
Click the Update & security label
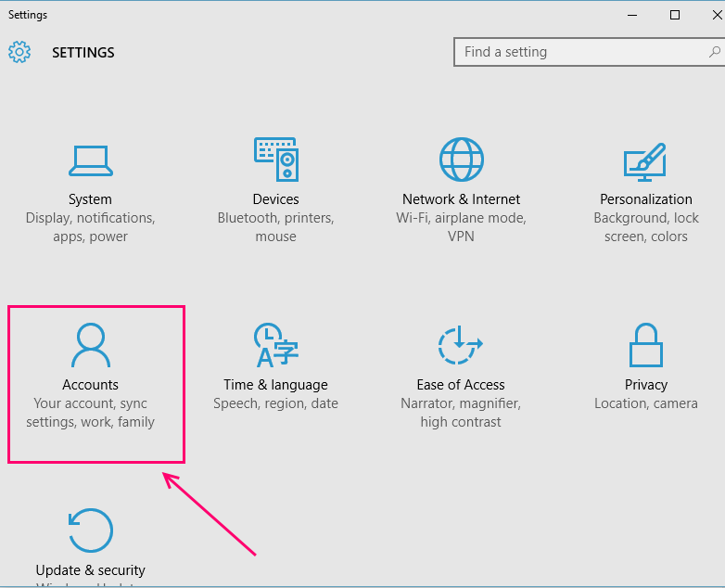[90, 570]
